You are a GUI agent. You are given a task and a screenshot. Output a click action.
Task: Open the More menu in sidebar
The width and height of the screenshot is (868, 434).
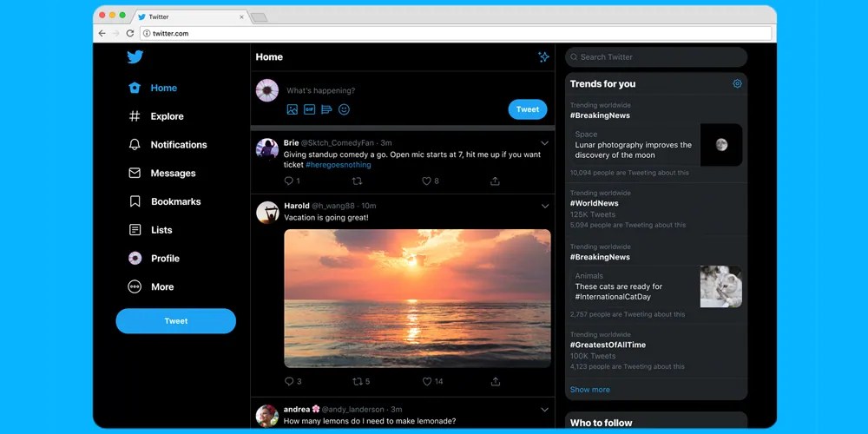click(x=151, y=286)
